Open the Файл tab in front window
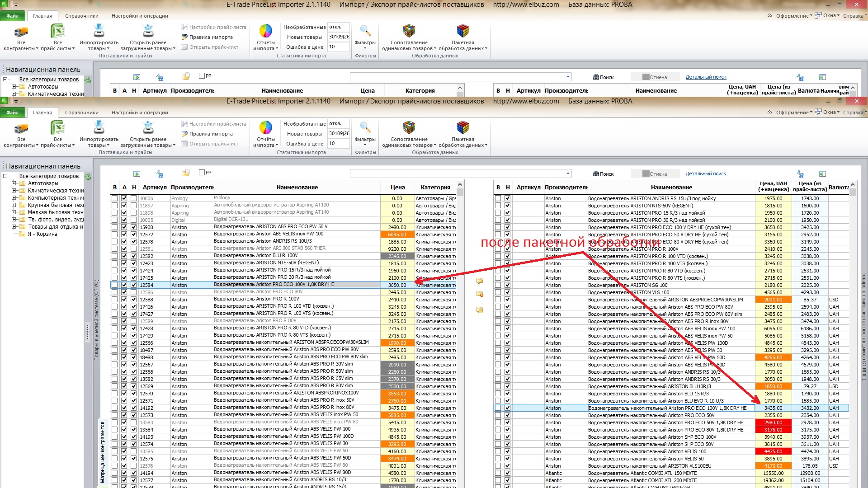This screenshot has height=488, width=868. point(13,113)
